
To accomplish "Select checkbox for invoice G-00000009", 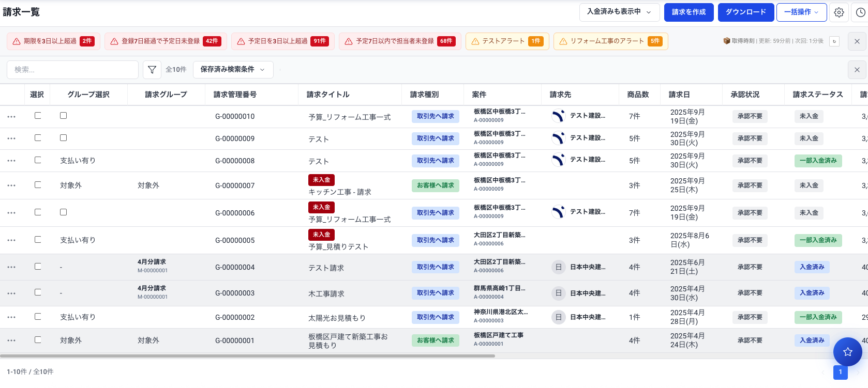I will coord(38,138).
